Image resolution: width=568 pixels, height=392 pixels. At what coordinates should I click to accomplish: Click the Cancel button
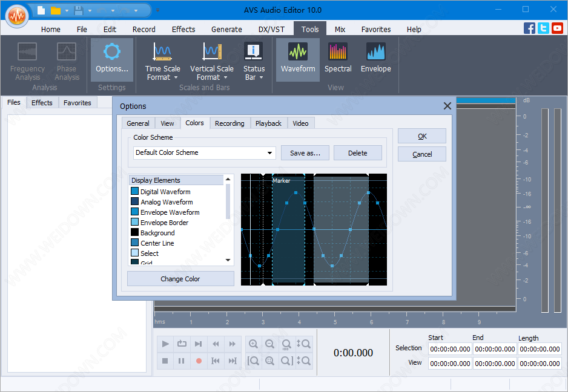click(422, 154)
